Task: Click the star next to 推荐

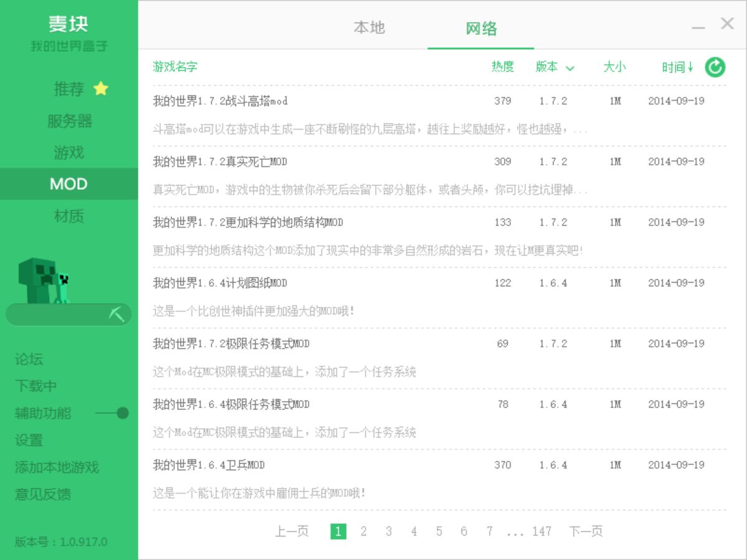Action: 101,89
